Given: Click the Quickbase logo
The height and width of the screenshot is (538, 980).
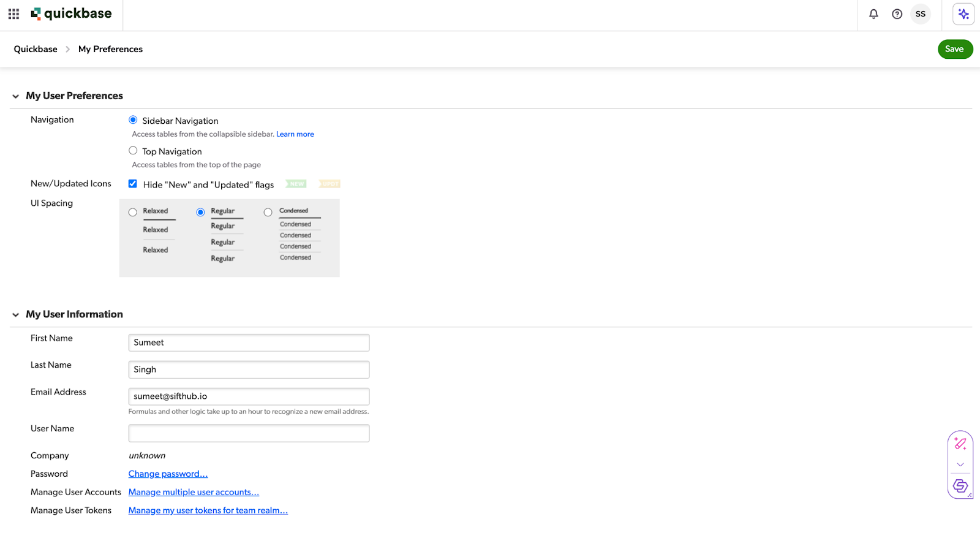Looking at the screenshot, I should [72, 13].
